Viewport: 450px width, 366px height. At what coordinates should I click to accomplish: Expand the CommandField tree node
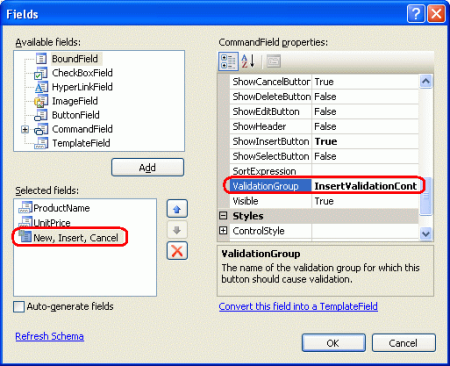[25, 129]
